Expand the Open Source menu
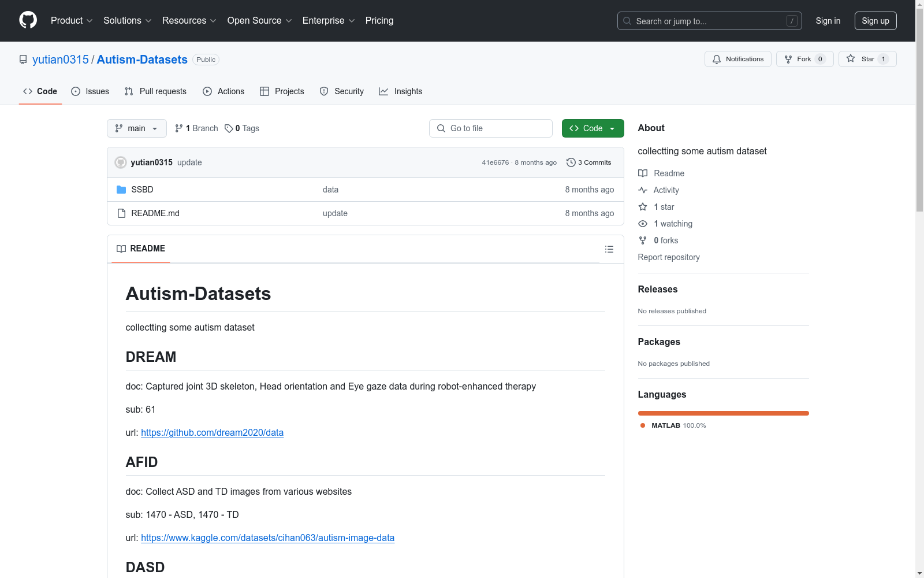This screenshot has height=578, width=924. pos(259,21)
